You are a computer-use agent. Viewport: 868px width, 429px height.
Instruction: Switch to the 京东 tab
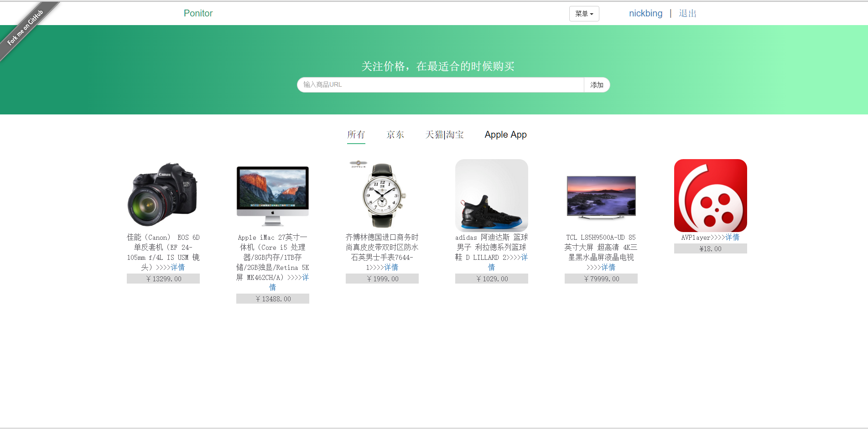point(395,134)
